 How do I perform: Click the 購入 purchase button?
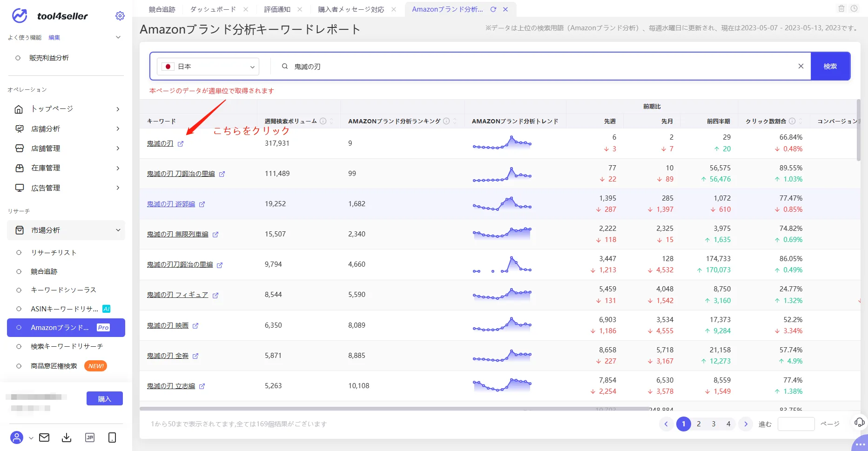click(x=105, y=399)
